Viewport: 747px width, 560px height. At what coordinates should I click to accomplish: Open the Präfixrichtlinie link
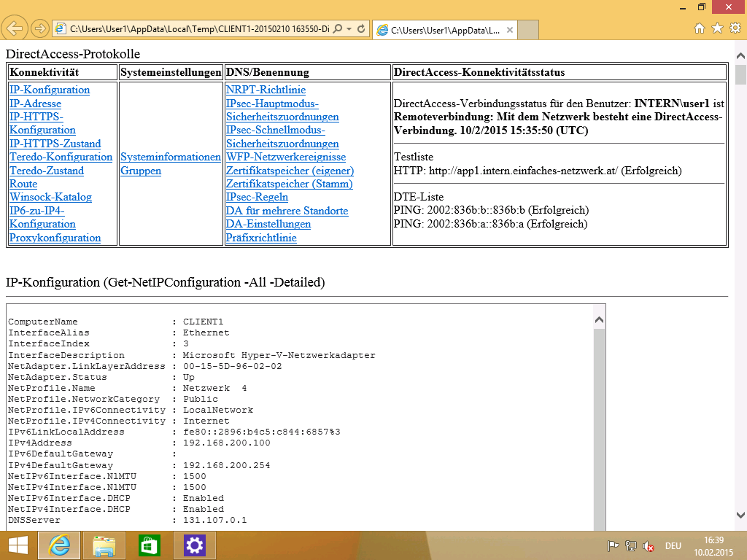click(x=262, y=238)
